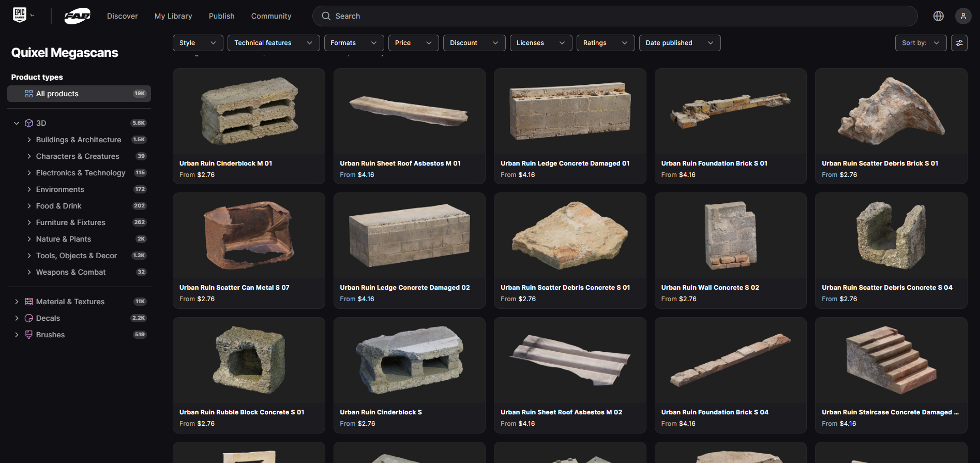This screenshot has width=980, height=463.
Task: Open Urban Ruin Cinderblock M 01 title link
Action: coord(226,163)
